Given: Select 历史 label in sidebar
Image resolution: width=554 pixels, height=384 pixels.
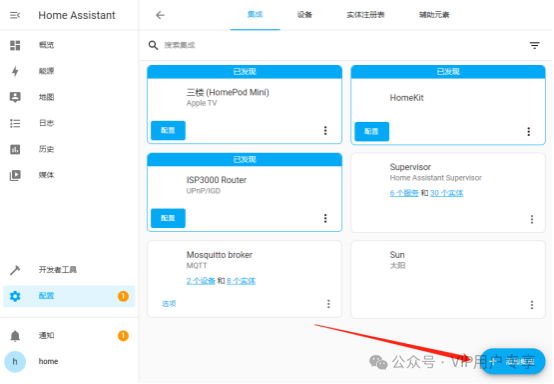Looking at the screenshot, I should 46,149.
